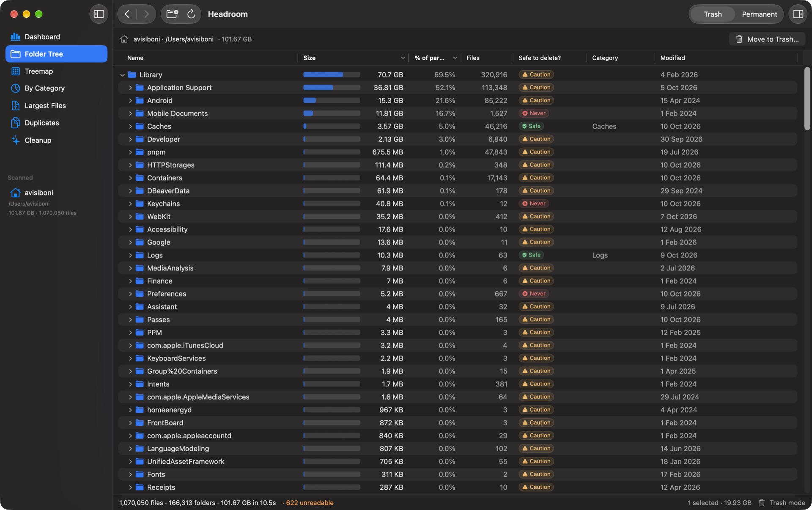The image size is (812, 510).
Task: Expand the Android folder
Action: (x=130, y=101)
